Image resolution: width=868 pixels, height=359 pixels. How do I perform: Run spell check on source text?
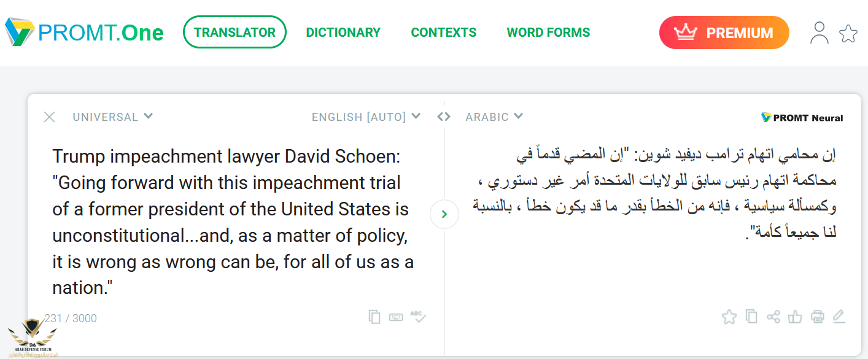pyautogui.click(x=418, y=317)
